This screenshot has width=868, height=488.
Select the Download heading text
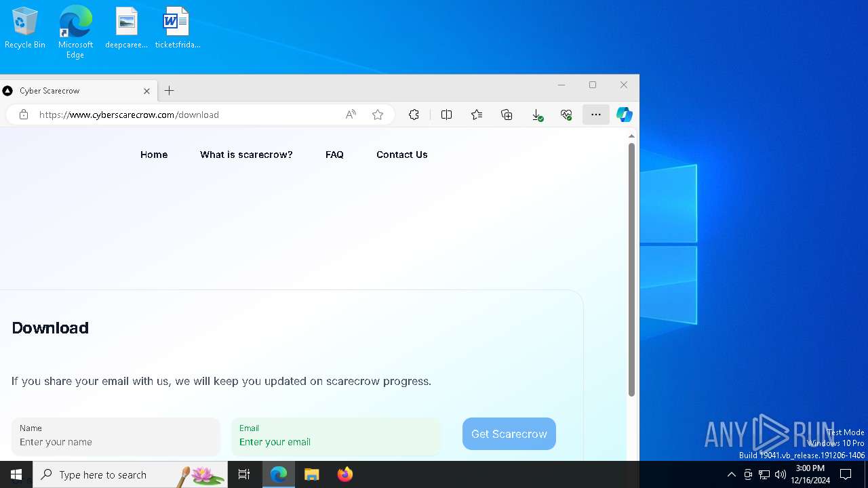tap(50, 328)
